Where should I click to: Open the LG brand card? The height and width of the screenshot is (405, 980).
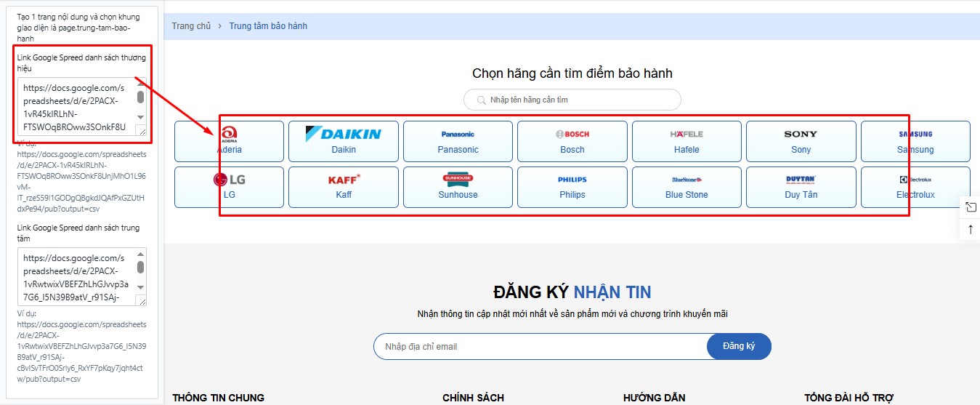pyautogui.click(x=229, y=187)
